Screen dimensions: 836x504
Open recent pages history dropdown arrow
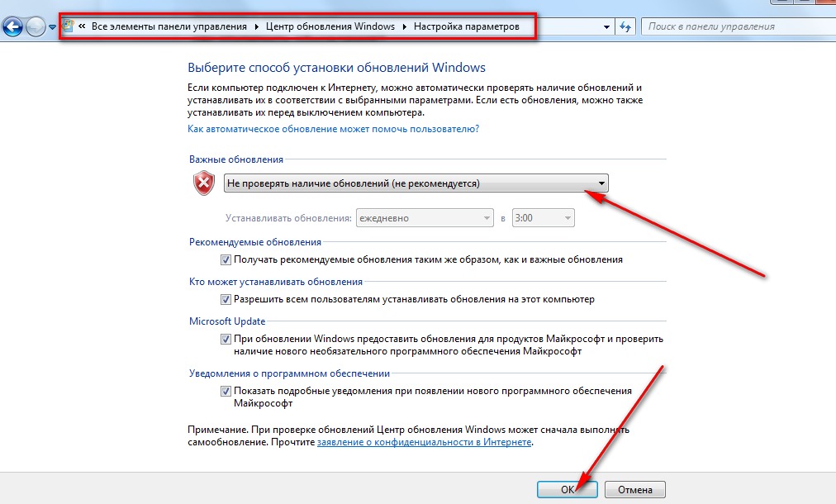pos(52,26)
